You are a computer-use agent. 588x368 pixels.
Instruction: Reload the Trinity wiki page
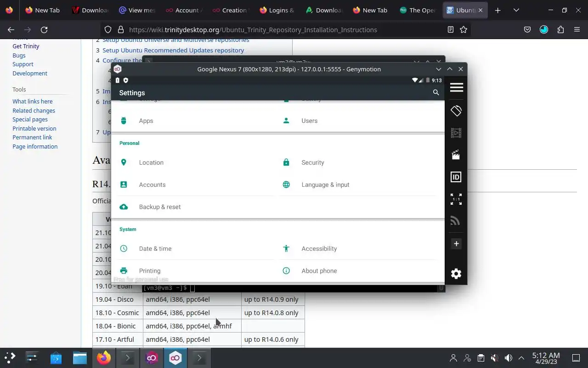point(44,29)
